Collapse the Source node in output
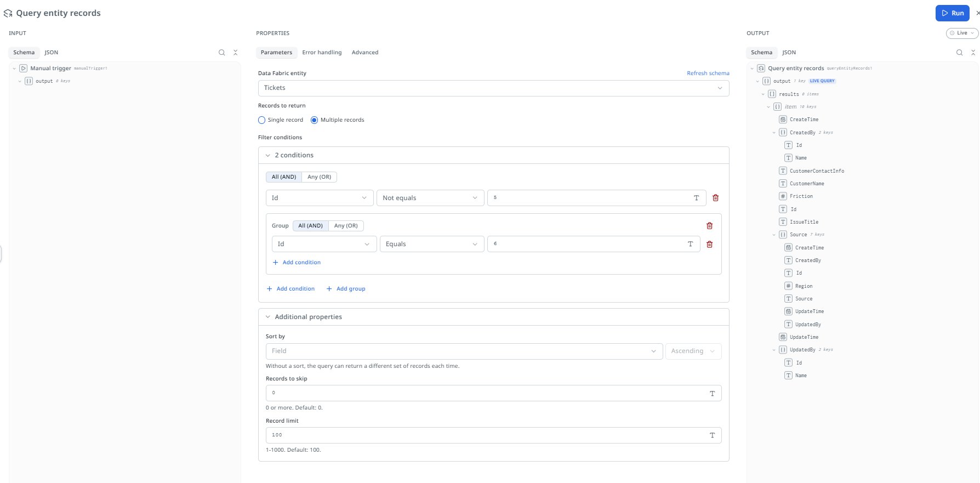Image resolution: width=980 pixels, height=483 pixels. [774, 235]
